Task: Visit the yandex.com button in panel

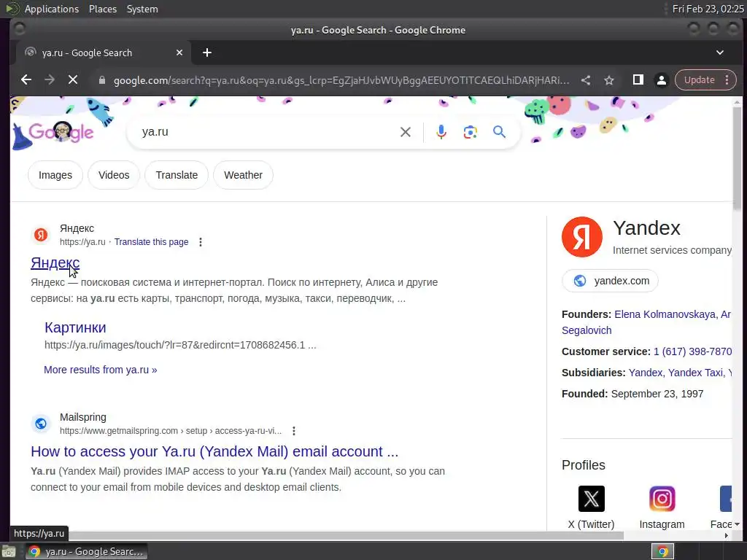Action: click(611, 281)
